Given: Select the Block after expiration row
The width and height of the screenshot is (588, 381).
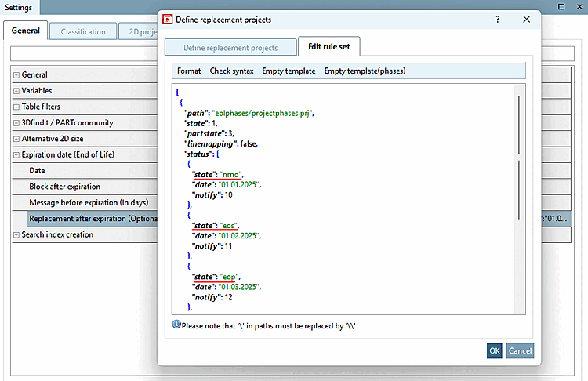Looking at the screenshot, I should tap(85, 187).
